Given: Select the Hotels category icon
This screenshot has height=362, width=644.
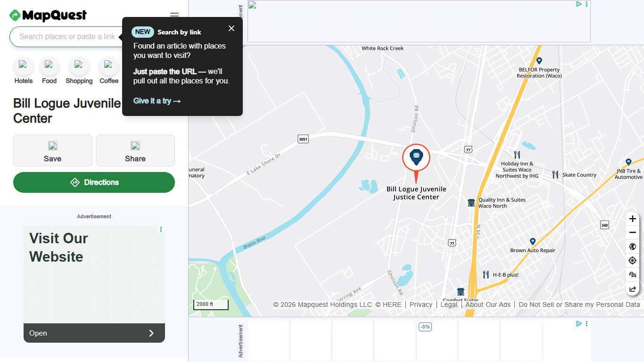Looking at the screenshot, I should (23, 66).
